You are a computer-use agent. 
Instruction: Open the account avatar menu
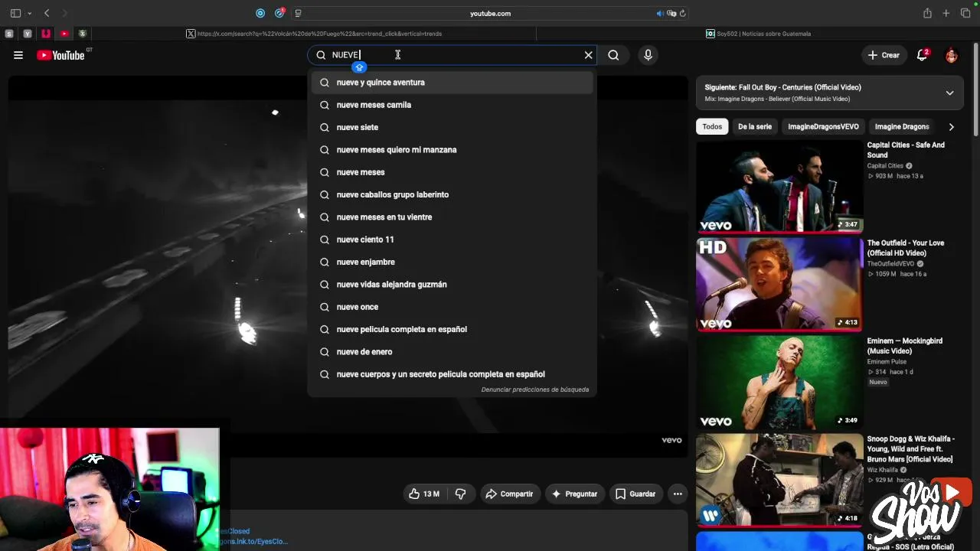[x=952, y=55]
